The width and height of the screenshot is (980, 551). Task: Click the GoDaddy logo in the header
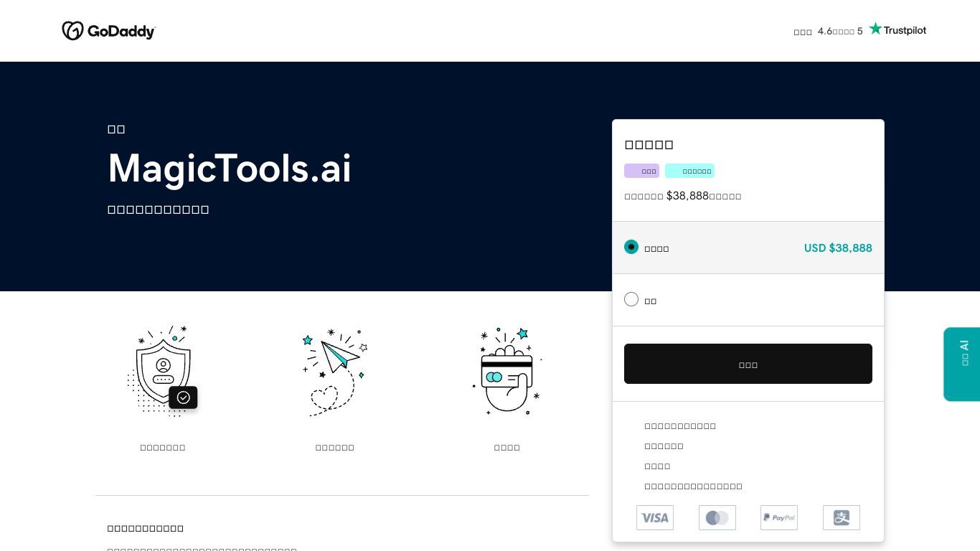108,31
